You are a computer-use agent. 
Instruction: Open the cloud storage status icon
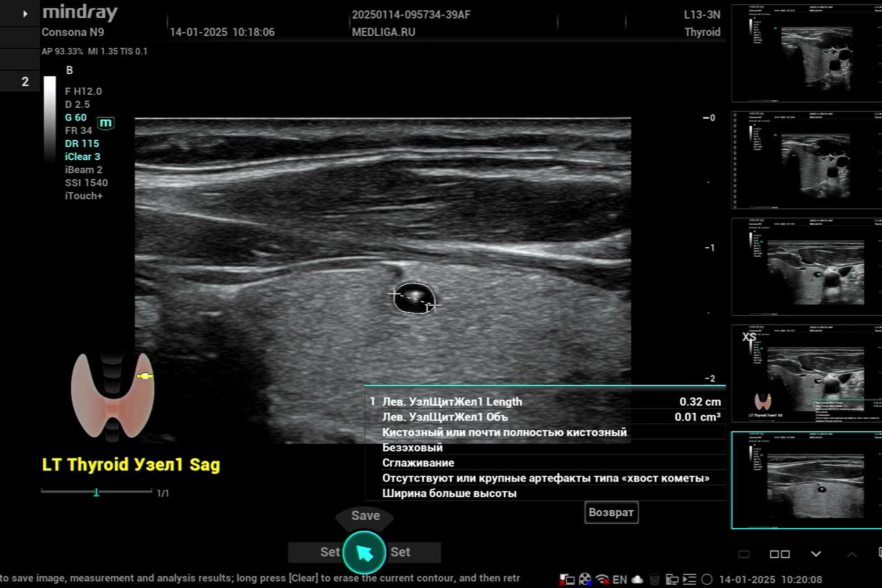click(637, 580)
